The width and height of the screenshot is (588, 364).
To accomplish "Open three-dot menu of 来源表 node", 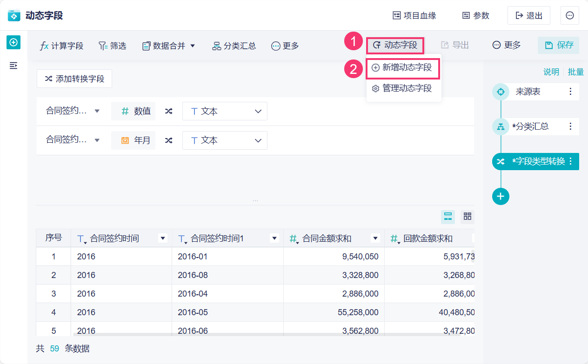I will (x=571, y=92).
